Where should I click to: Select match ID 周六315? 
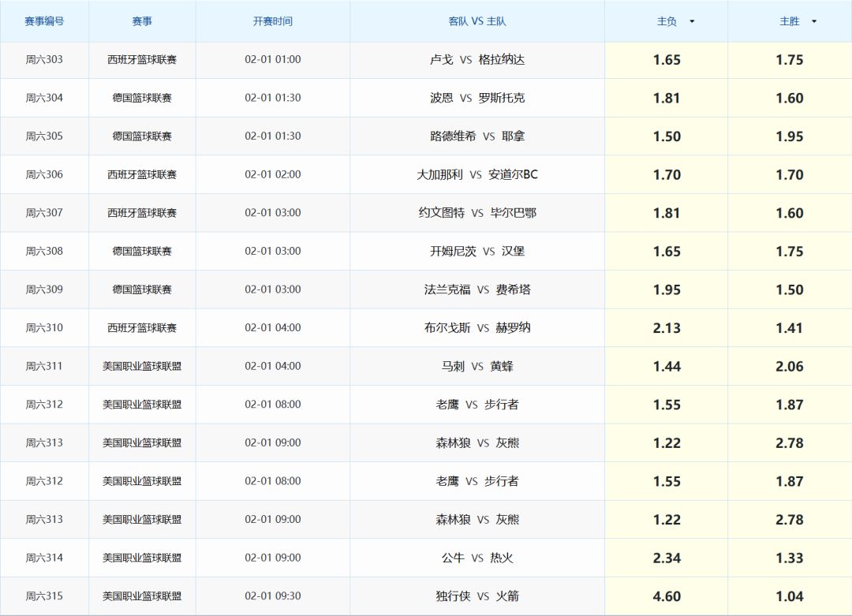(x=44, y=596)
